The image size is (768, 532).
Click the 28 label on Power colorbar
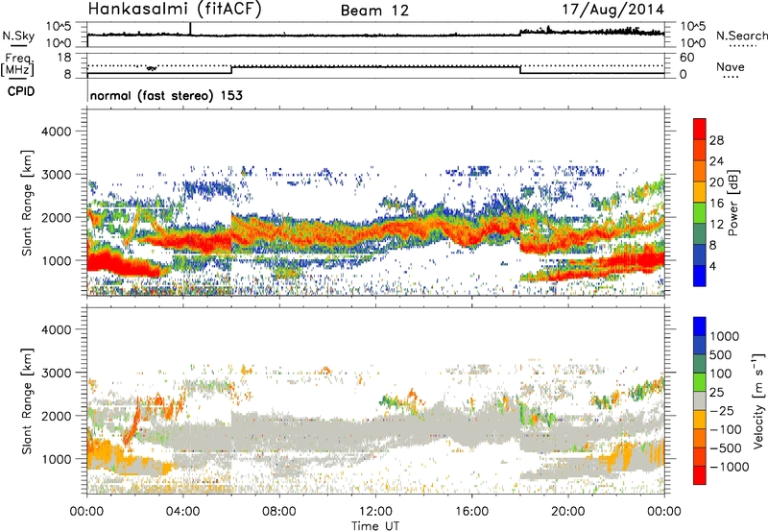coord(716,140)
